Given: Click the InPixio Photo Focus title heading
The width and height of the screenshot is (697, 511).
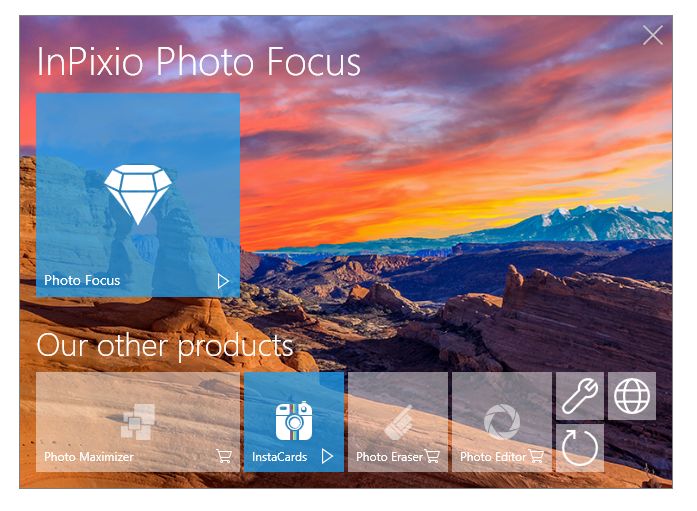Looking at the screenshot, I should coord(198,61).
